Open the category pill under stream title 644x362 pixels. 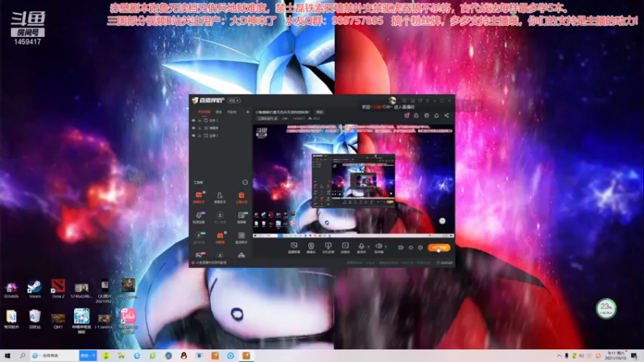[268, 118]
